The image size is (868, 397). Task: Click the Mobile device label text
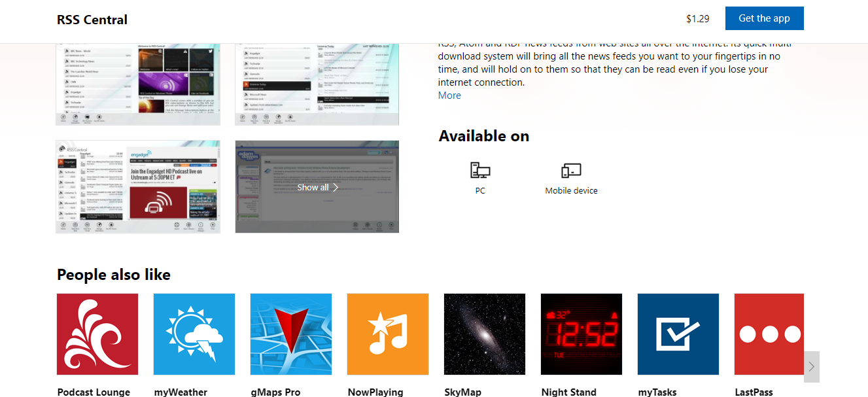click(x=571, y=191)
